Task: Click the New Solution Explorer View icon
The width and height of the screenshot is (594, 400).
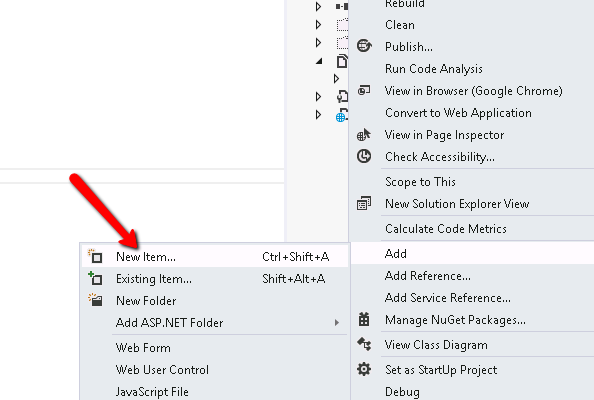Action: pyautogui.click(x=364, y=203)
